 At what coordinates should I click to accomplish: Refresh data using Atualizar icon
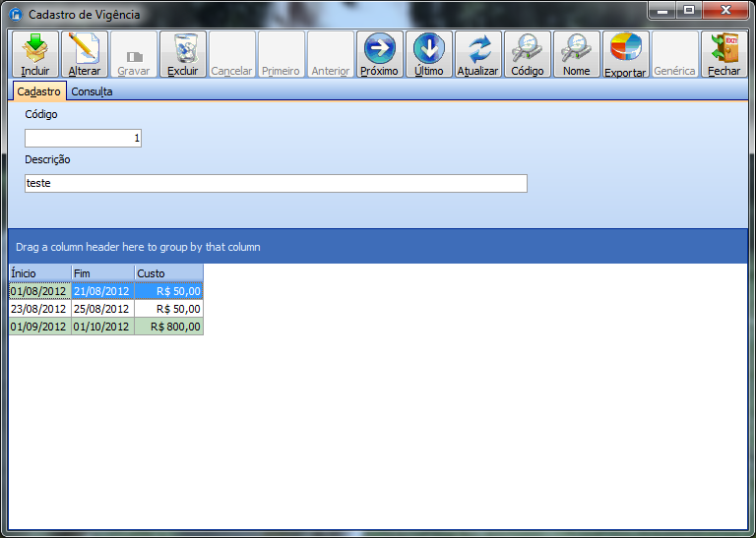pyautogui.click(x=478, y=48)
